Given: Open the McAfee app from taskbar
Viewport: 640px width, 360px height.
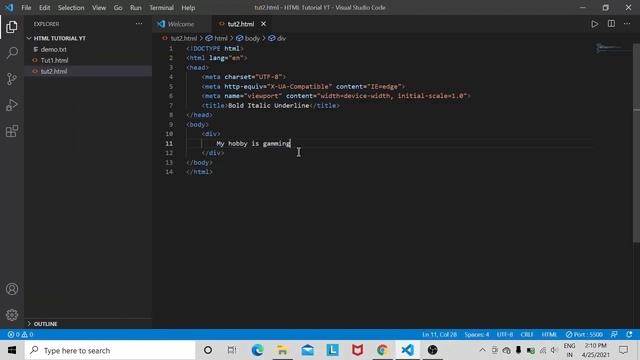Looking at the screenshot, I should [x=357, y=350].
